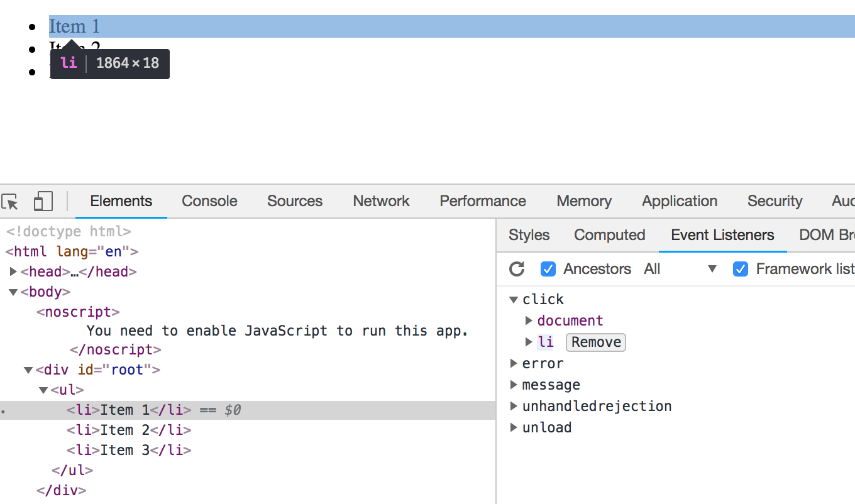Expand the document entry under click listeners
Image resolution: width=855 pixels, height=504 pixels.
coord(528,320)
